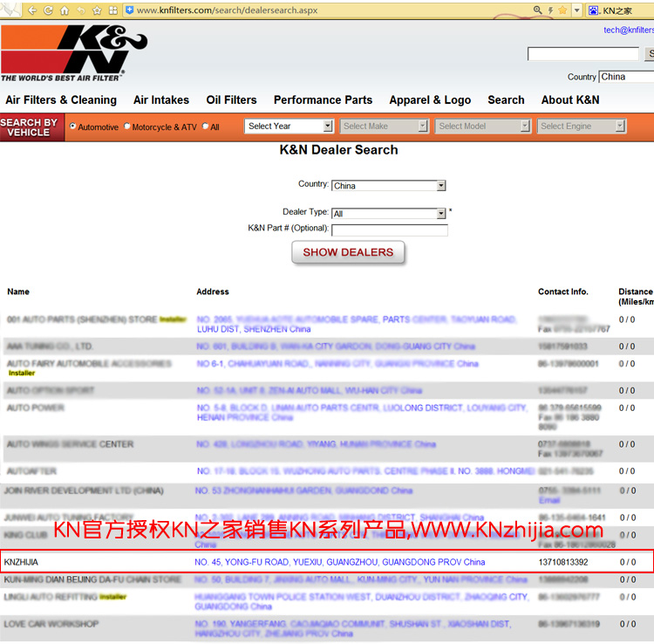Click the header site search field

pyautogui.click(x=583, y=54)
